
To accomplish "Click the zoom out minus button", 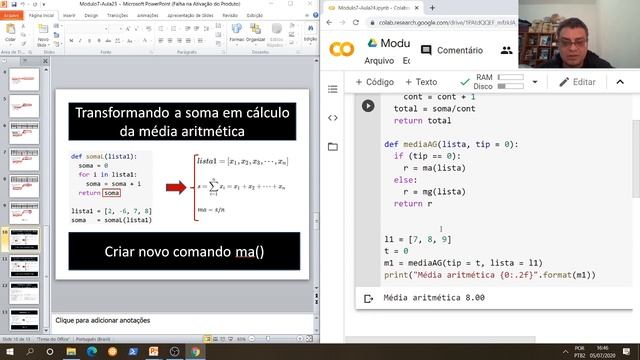I will click(251, 339).
